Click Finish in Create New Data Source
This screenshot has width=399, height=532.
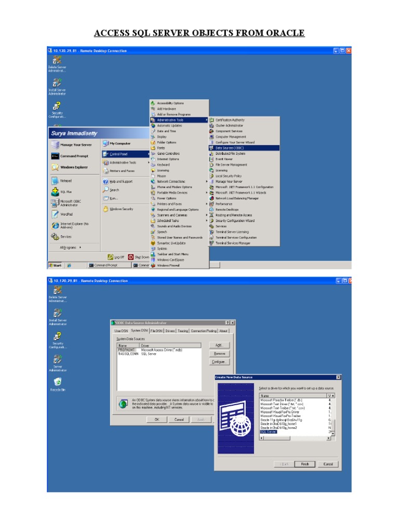[304, 464]
